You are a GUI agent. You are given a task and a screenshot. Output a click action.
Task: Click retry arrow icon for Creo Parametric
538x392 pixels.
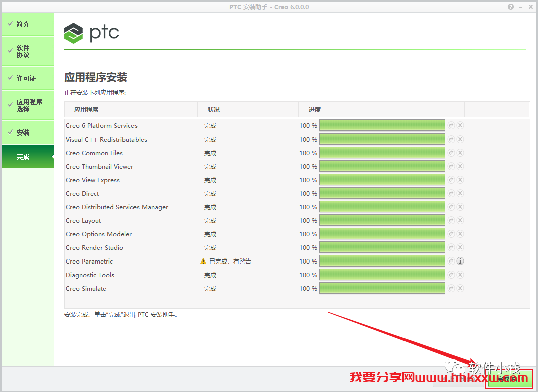click(451, 261)
